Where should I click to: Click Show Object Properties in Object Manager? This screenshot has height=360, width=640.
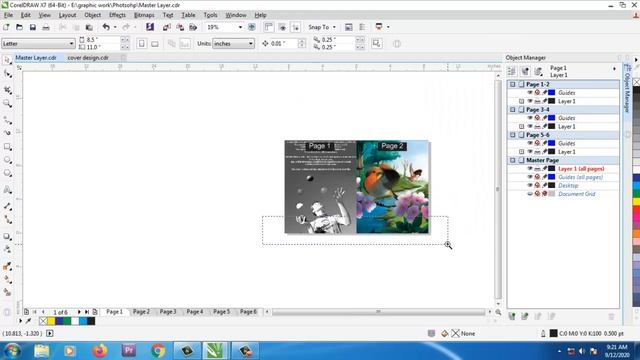pos(511,71)
